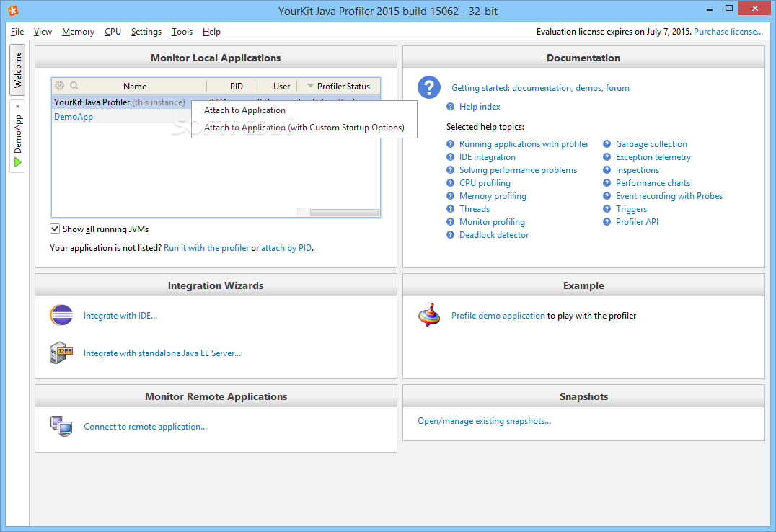Click the YourKit logo in title bar

13,10
